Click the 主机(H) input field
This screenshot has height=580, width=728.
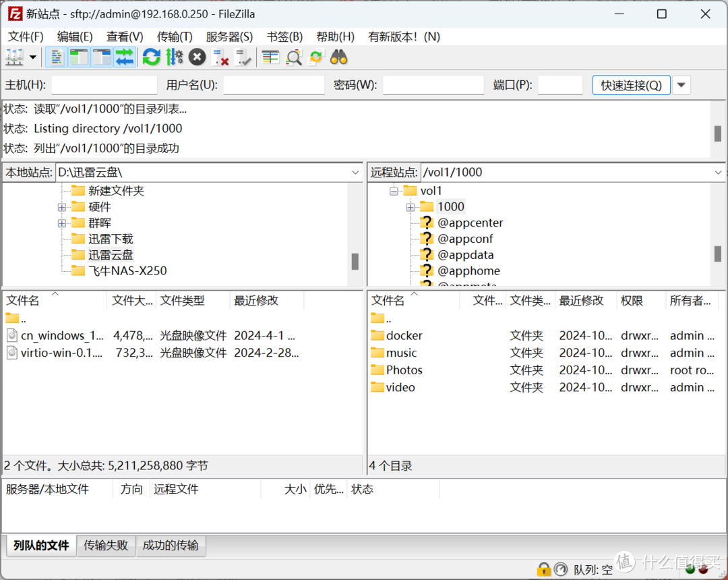pyautogui.click(x=103, y=85)
